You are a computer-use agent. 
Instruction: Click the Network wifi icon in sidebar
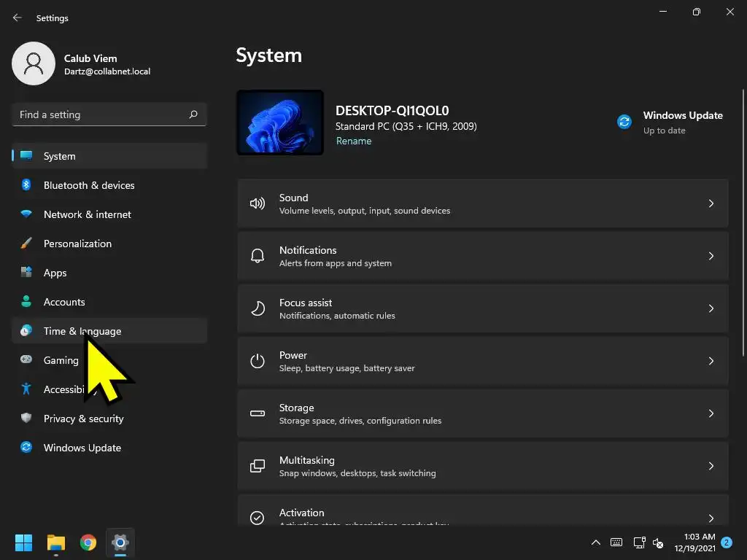[26, 214]
